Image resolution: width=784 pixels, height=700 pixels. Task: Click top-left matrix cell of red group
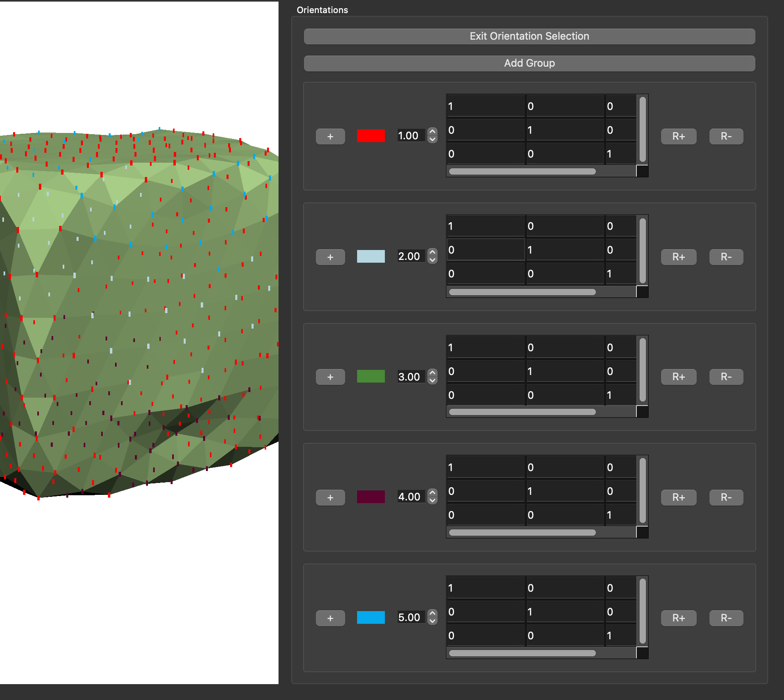pyautogui.click(x=486, y=106)
